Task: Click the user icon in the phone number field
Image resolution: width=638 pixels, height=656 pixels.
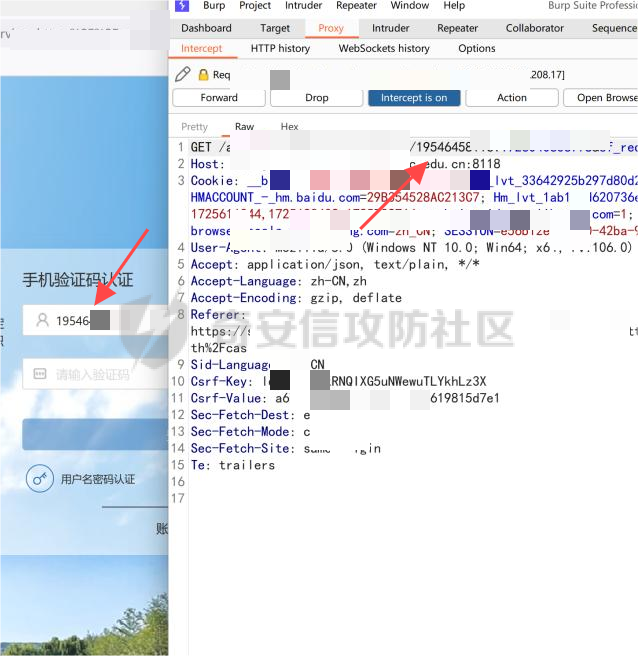Action: [42, 320]
